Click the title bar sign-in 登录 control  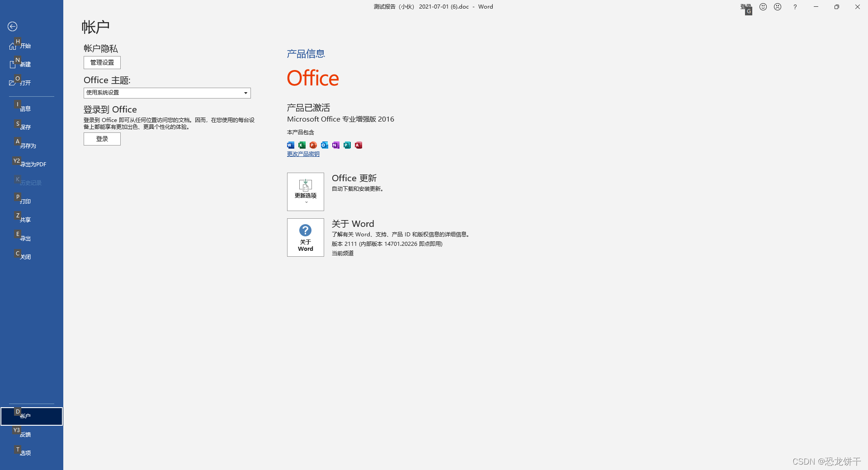point(746,7)
